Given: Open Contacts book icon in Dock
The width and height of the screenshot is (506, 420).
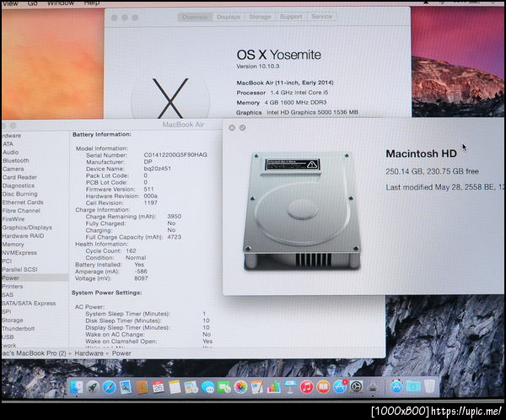Looking at the screenshot, I should [142, 387].
